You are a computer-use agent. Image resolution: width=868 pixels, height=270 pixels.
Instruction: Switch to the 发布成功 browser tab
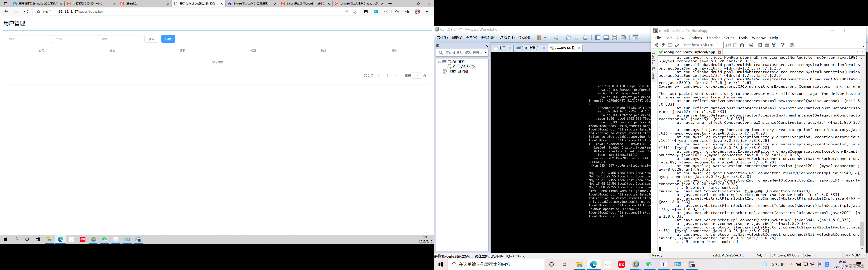(x=145, y=4)
